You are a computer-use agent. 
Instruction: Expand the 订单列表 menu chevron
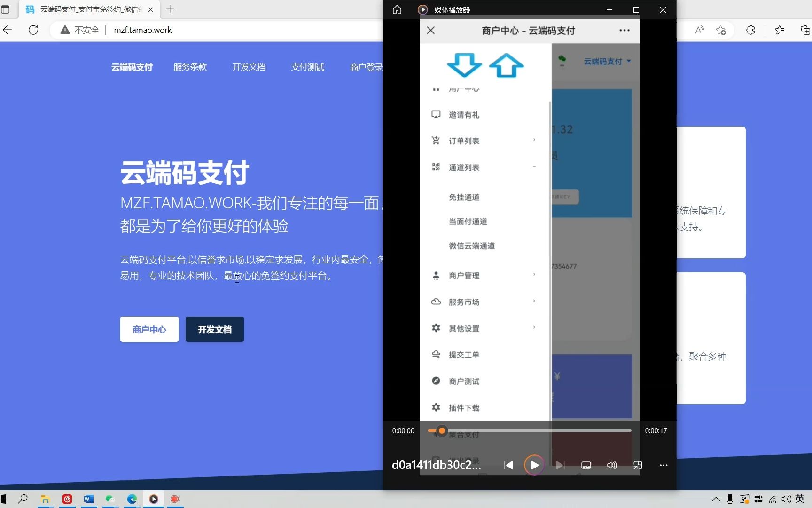pos(534,140)
